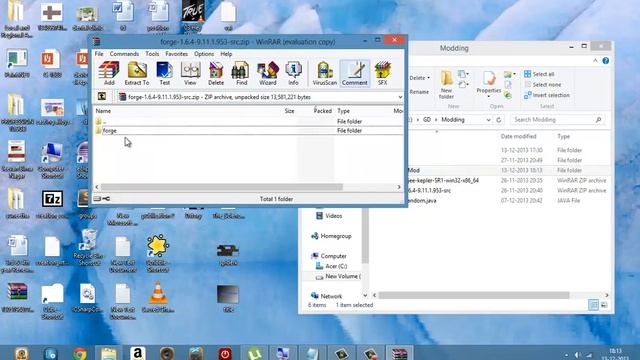Collapse the Explorer ribbon chevron
The width and height of the screenshot is (640, 360).
click(x=595, y=61)
